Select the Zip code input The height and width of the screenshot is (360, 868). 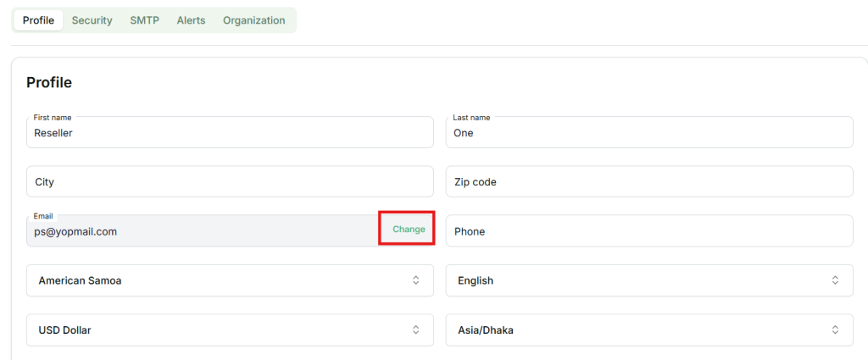pyautogui.click(x=648, y=182)
